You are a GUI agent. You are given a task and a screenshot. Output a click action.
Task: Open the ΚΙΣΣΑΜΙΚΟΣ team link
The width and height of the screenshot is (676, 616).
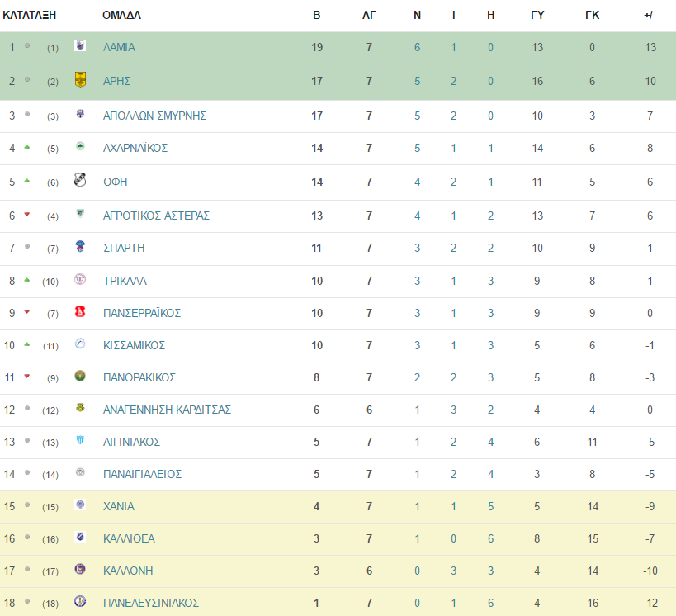pos(134,345)
